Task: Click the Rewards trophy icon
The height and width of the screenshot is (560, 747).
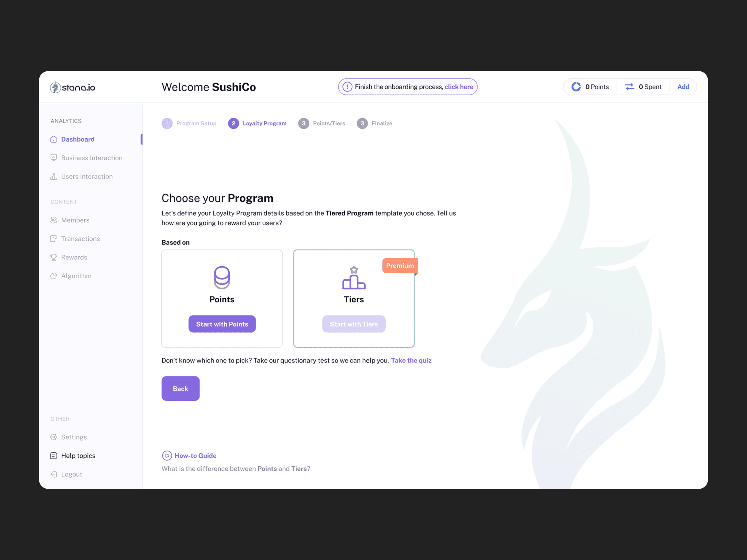Action: coord(54,257)
